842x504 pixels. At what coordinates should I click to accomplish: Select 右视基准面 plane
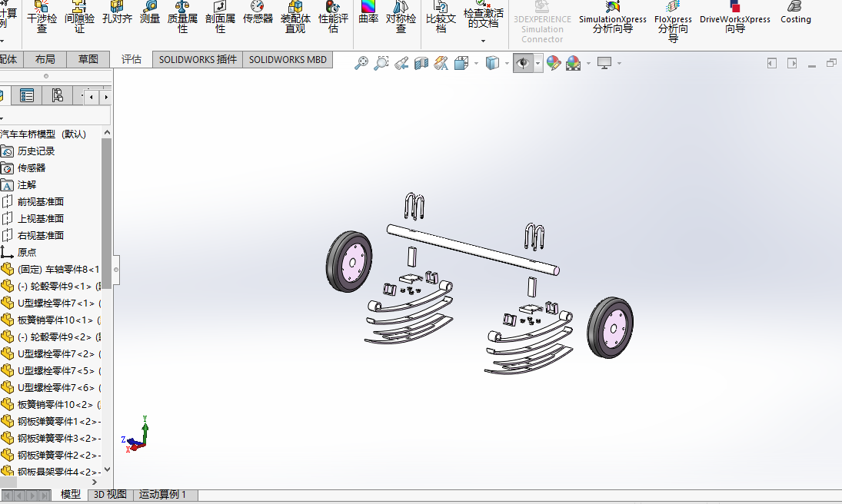(41, 236)
